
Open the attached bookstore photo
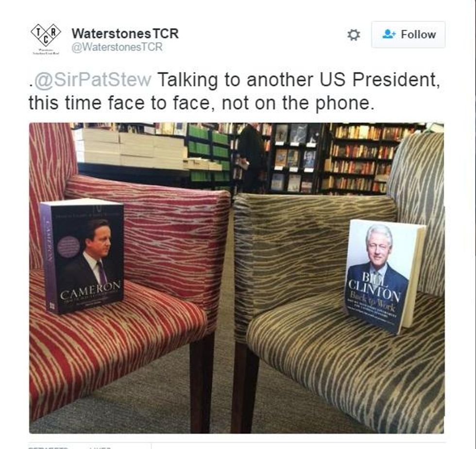pyautogui.click(x=237, y=278)
